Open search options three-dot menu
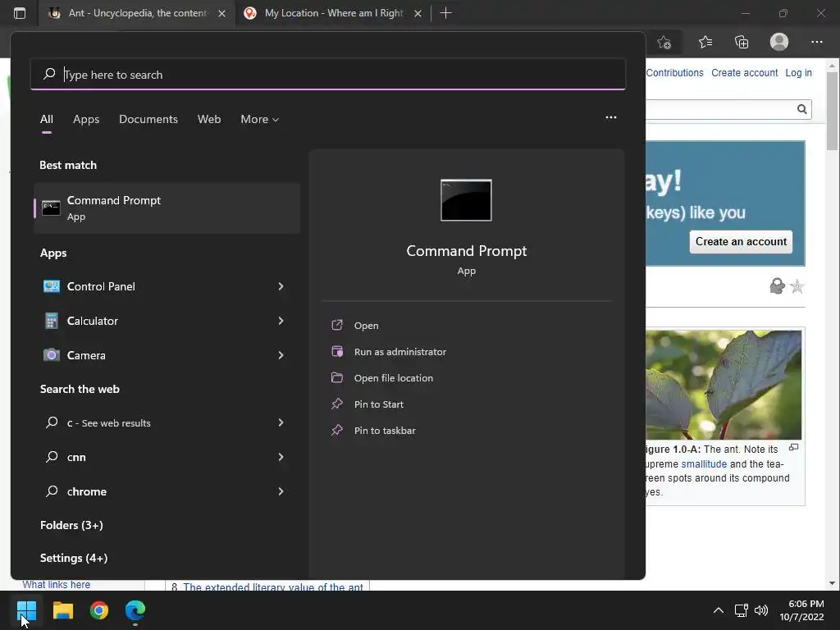Viewport: 840px width, 630px height. [610, 117]
